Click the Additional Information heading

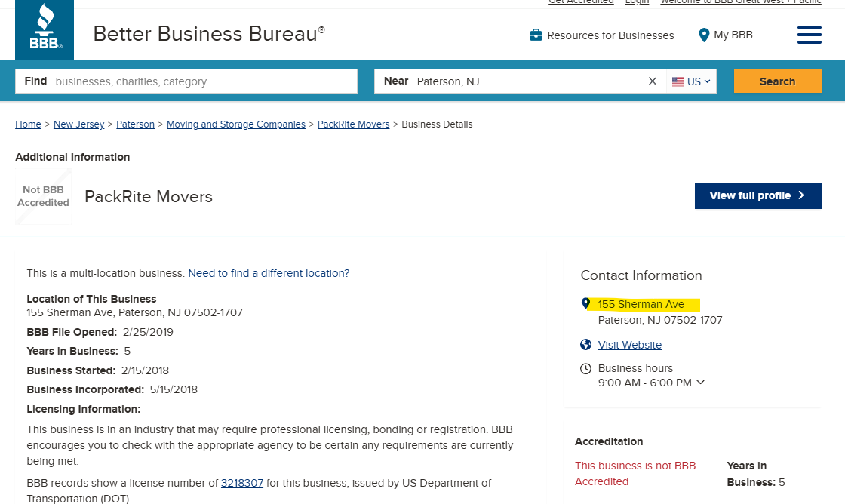(72, 158)
